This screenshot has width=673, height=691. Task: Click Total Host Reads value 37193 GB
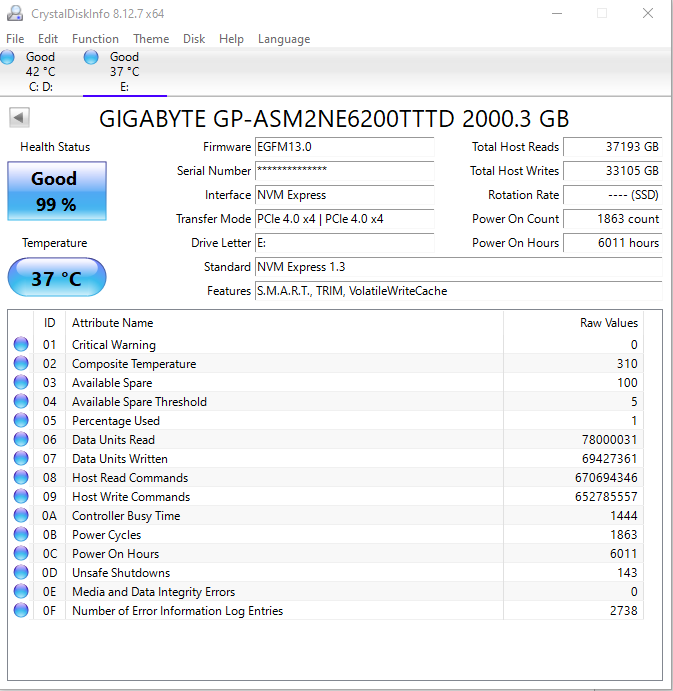613,147
